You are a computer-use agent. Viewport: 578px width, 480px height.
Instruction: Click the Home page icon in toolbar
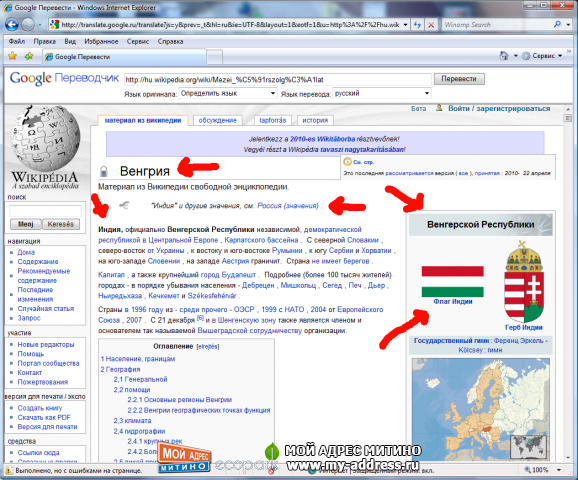click(504, 56)
